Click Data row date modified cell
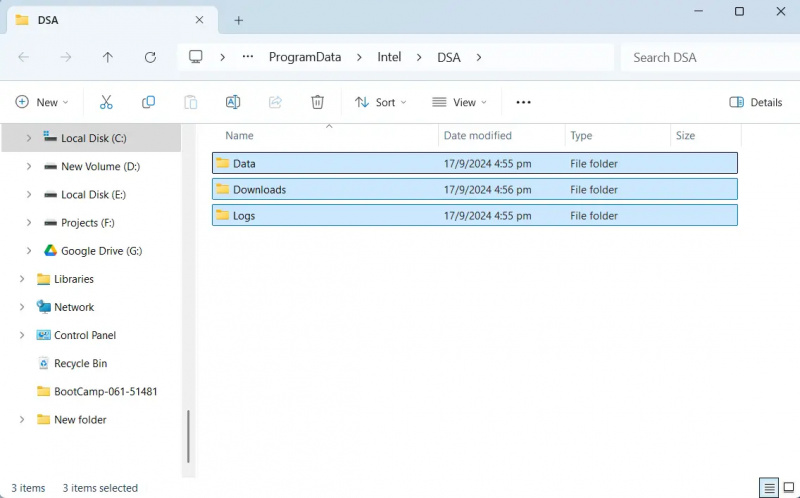The width and height of the screenshot is (800, 498). [x=487, y=163]
